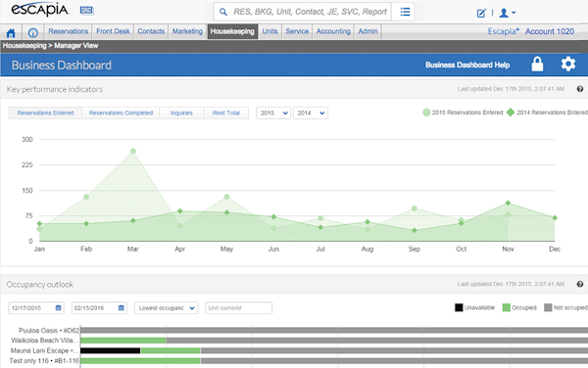Image resolution: width=588 pixels, height=368 pixels.
Task: Toggle the Occupied legend green swatch
Action: click(x=507, y=307)
